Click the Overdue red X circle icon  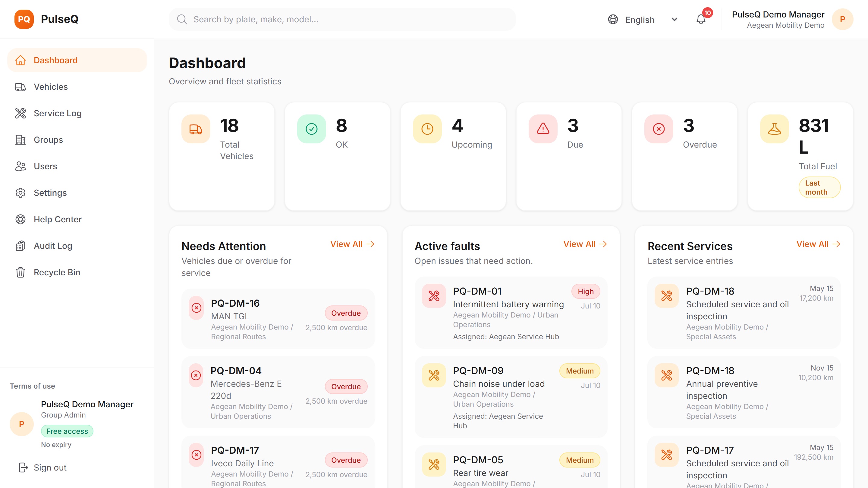[x=659, y=129]
